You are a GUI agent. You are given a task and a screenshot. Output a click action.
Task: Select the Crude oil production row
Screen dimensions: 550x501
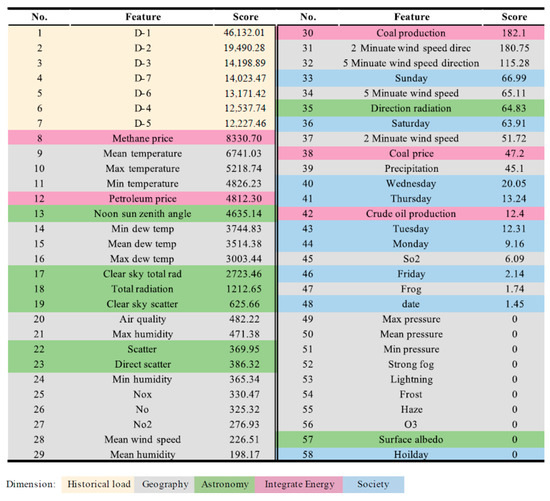(x=411, y=214)
